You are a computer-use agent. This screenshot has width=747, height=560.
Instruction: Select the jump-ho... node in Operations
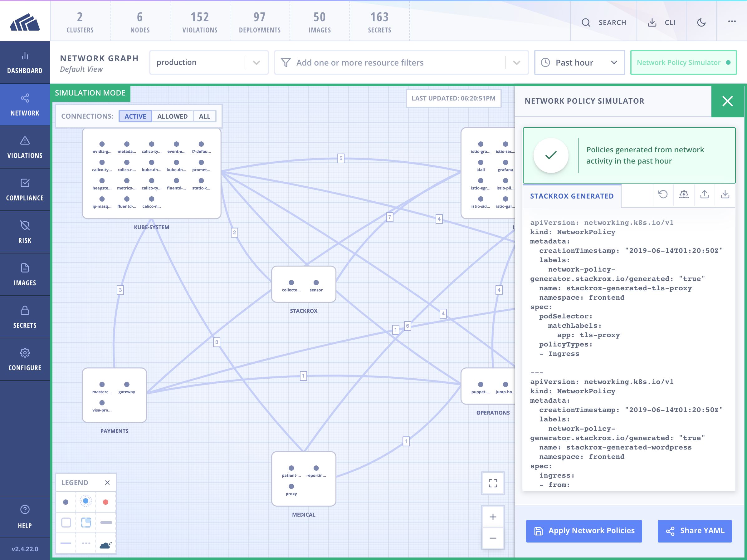(x=505, y=384)
